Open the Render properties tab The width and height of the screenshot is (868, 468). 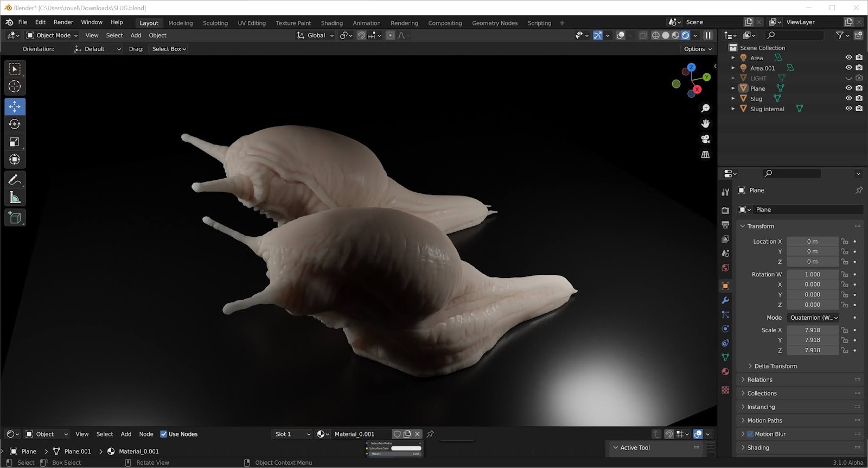725,210
